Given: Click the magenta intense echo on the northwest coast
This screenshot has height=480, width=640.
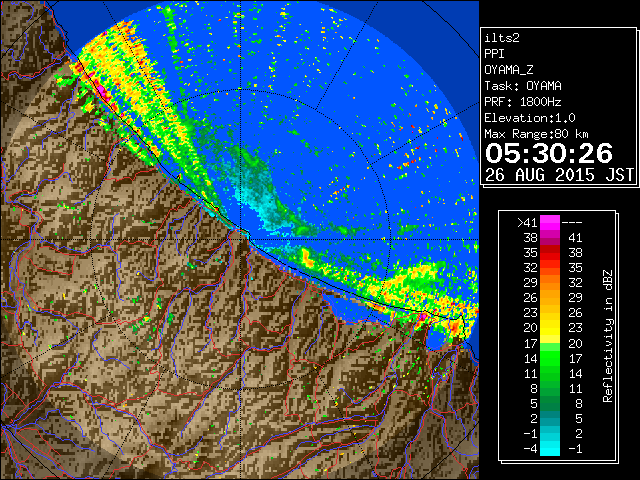Looking at the screenshot, I should coord(102,91).
